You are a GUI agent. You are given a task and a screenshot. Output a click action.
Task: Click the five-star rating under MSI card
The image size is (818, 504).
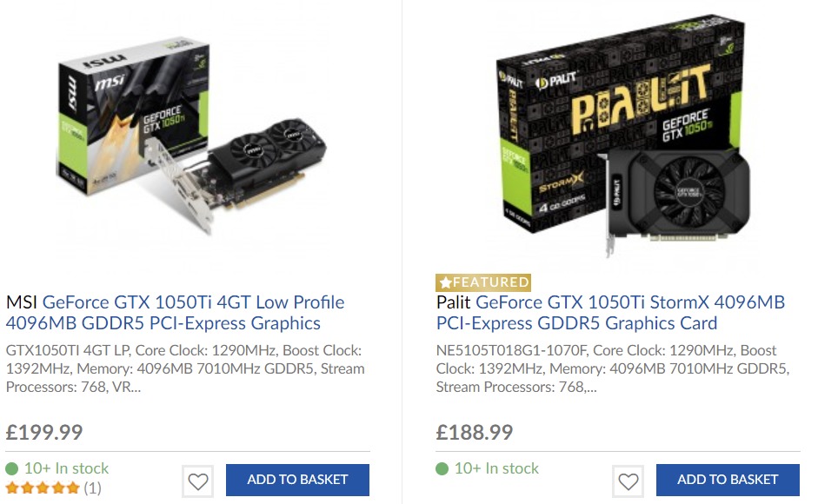click(x=43, y=488)
